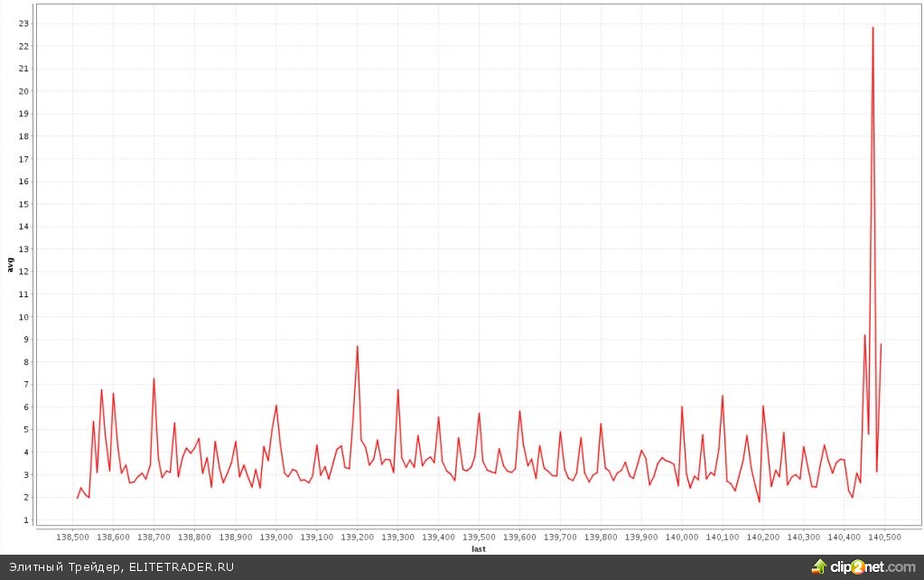Click the 140,000 x-axis tick label
924x580 pixels.
click(x=682, y=537)
